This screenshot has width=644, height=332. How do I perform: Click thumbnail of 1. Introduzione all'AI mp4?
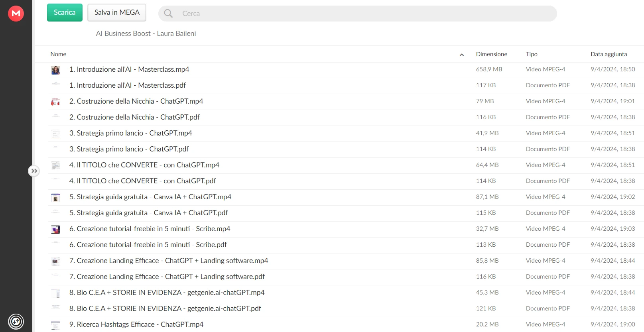click(x=55, y=70)
